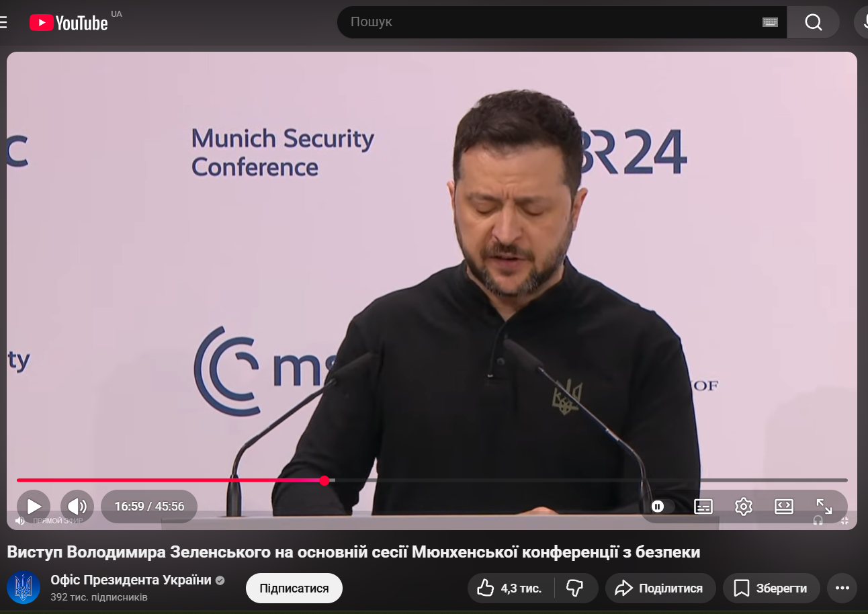Dislike the video

(575, 588)
